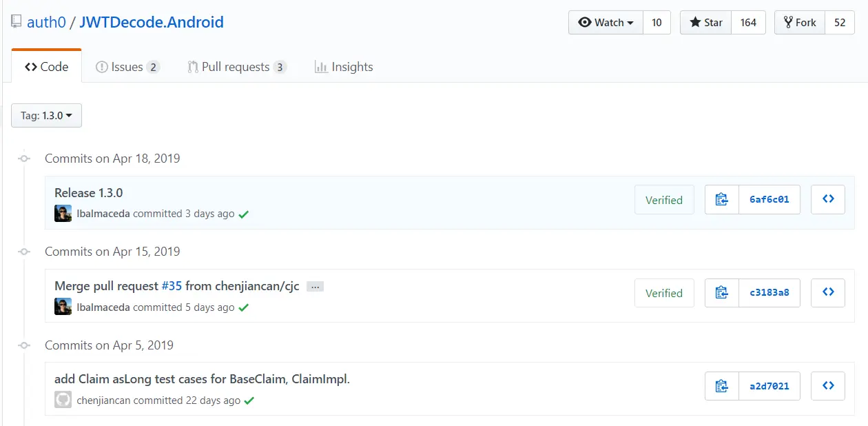This screenshot has height=426, width=868.
Task: Browse repository at commit c3183a8
Action: pos(828,292)
